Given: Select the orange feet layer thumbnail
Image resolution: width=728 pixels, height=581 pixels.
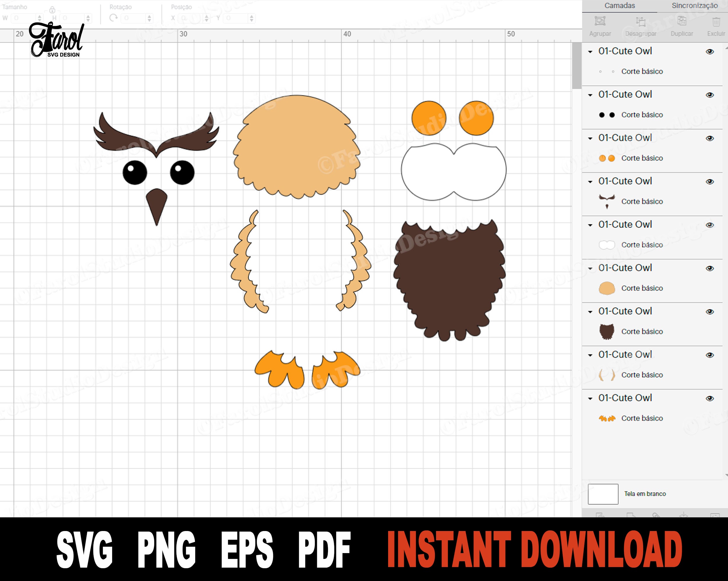Looking at the screenshot, I should click(x=607, y=419).
